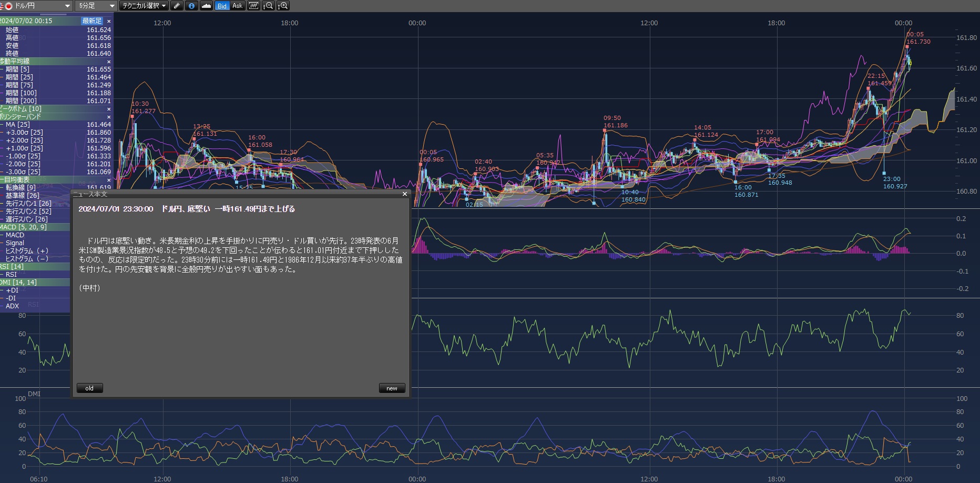Zoom in the chart vertically
The image size is (980, 483).
(x=283, y=6)
